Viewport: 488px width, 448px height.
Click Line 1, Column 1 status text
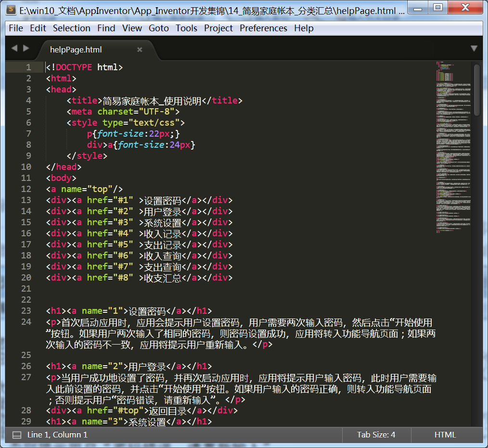click(57, 435)
